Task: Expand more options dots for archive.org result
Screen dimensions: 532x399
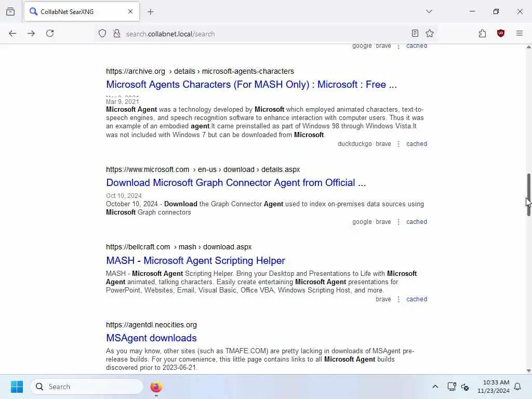Action: tap(398, 144)
